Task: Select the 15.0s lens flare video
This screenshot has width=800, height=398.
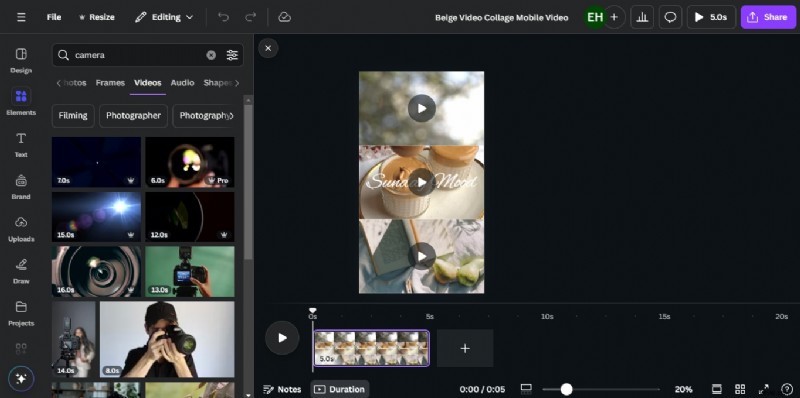Action: pyautogui.click(x=96, y=217)
